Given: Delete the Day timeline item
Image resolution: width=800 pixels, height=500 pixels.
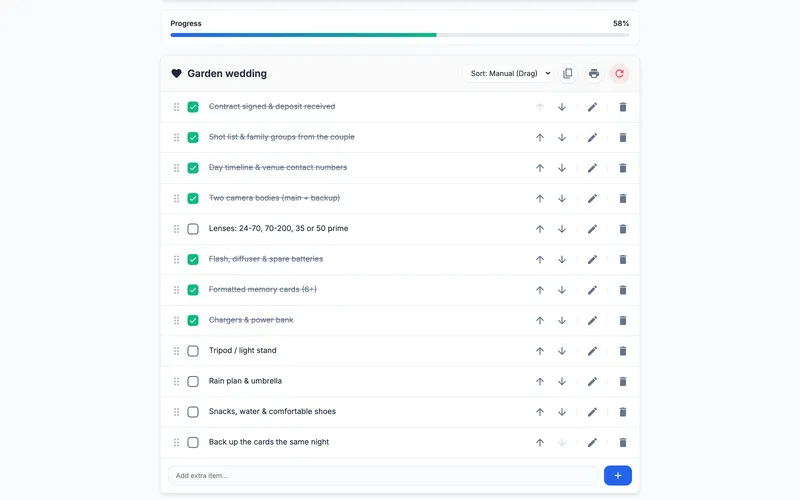Looking at the screenshot, I should pyautogui.click(x=622, y=168).
